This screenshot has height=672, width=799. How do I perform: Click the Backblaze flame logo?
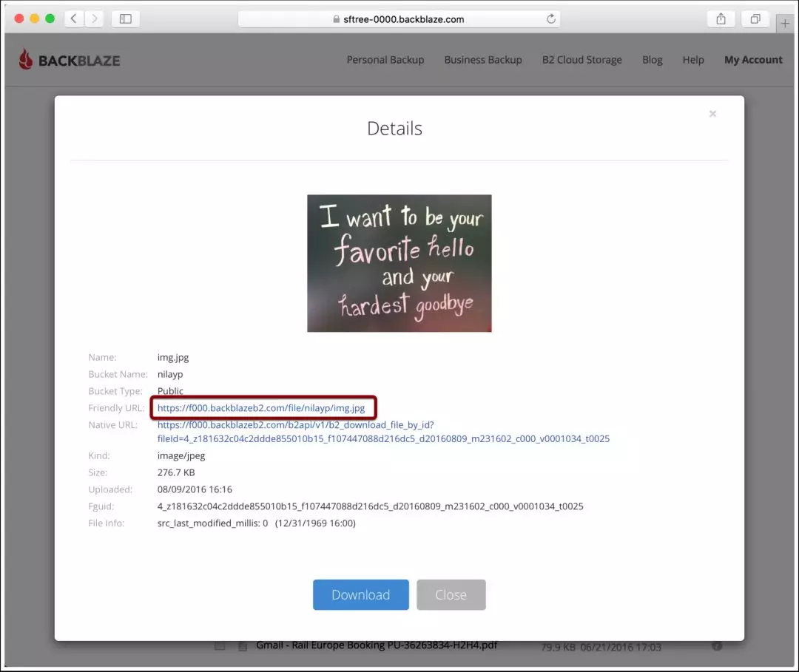click(x=25, y=60)
